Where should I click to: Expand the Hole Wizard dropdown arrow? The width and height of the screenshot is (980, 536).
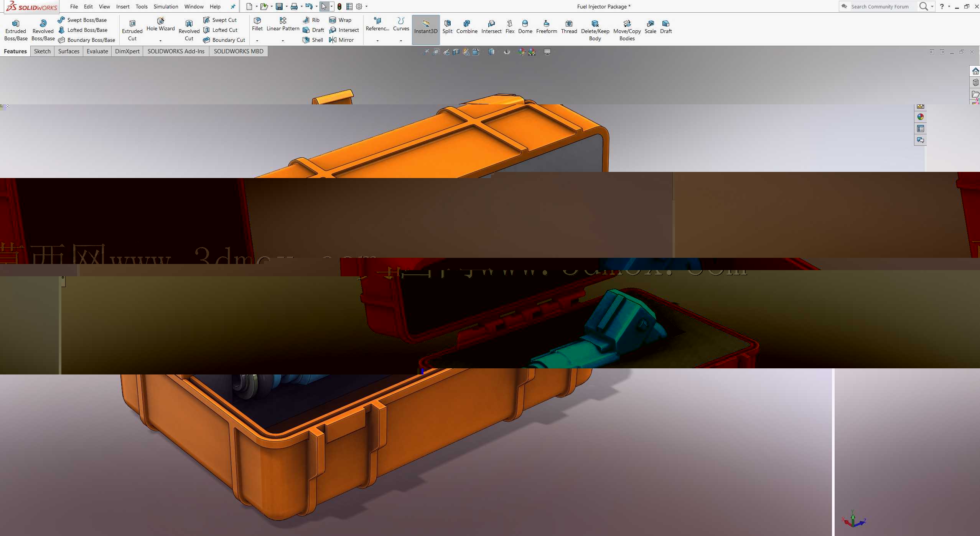click(x=160, y=40)
